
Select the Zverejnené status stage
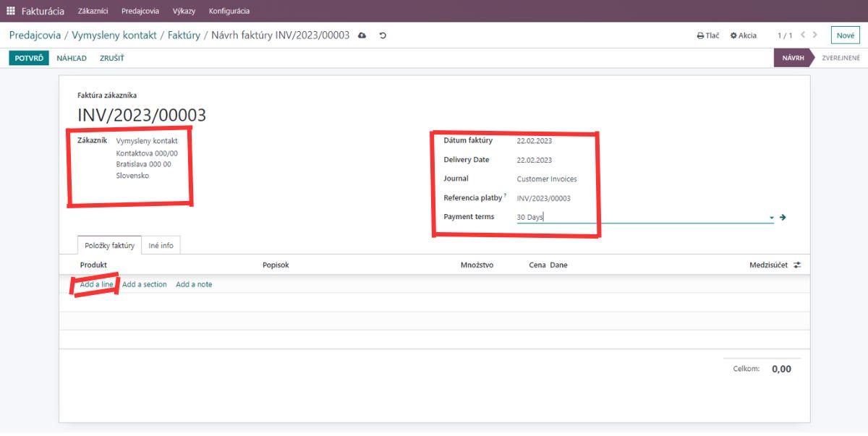coord(841,58)
